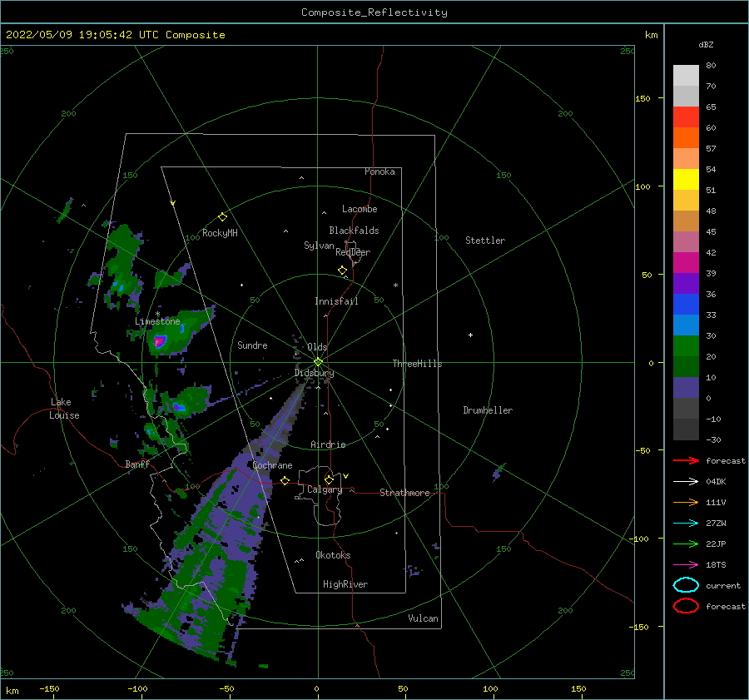Pick the 39 dBZ purple swatch

pyautogui.click(x=686, y=283)
